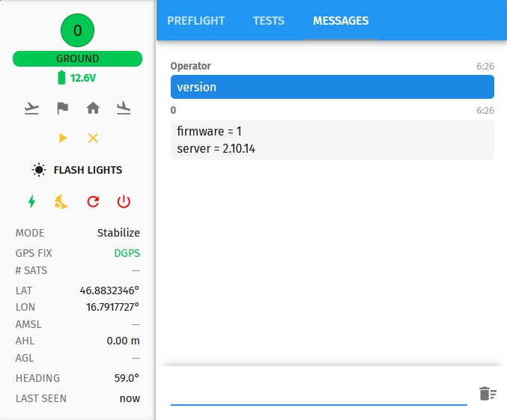Click the GPS FIX label
Viewport: 507px width, 420px height.
[x=34, y=253]
